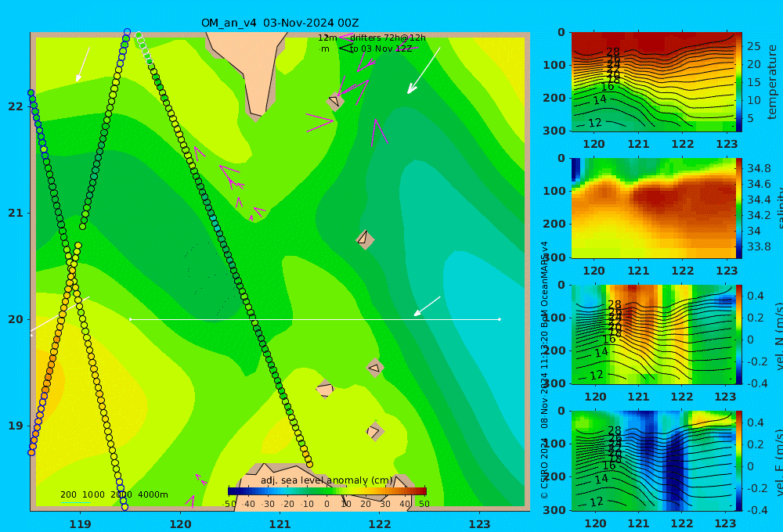The height and width of the screenshot is (532, 783).
Task: Click the vertical 'BoM OceanMAPS v4' credit text
Action: 544,285
